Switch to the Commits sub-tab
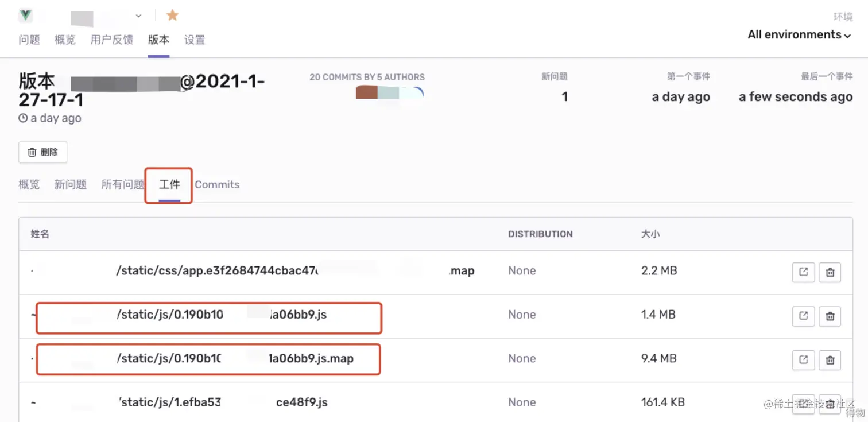Screen dimensions: 868x422 pyautogui.click(x=217, y=184)
